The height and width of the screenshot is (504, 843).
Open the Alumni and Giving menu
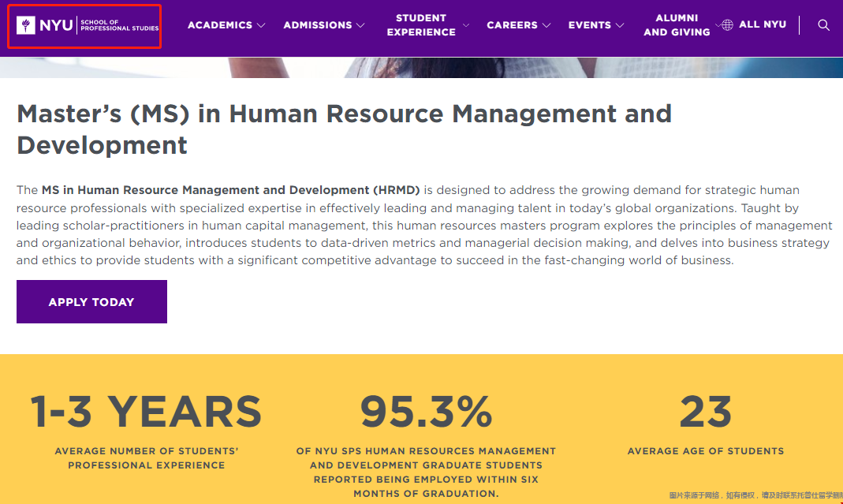[x=677, y=25]
